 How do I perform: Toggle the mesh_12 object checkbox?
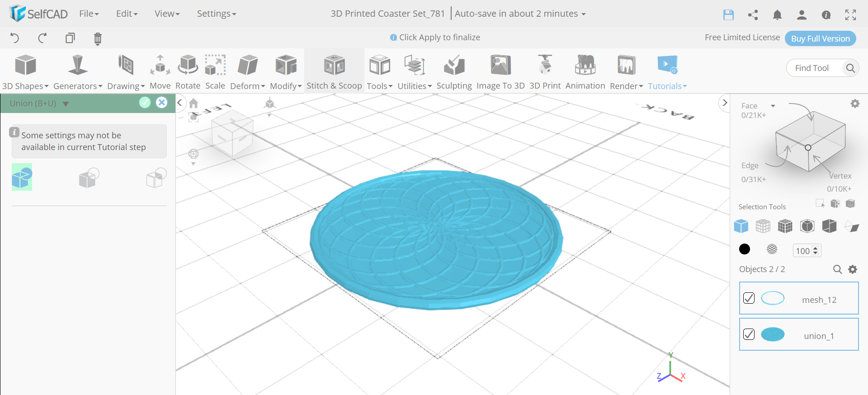pyautogui.click(x=749, y=298)
